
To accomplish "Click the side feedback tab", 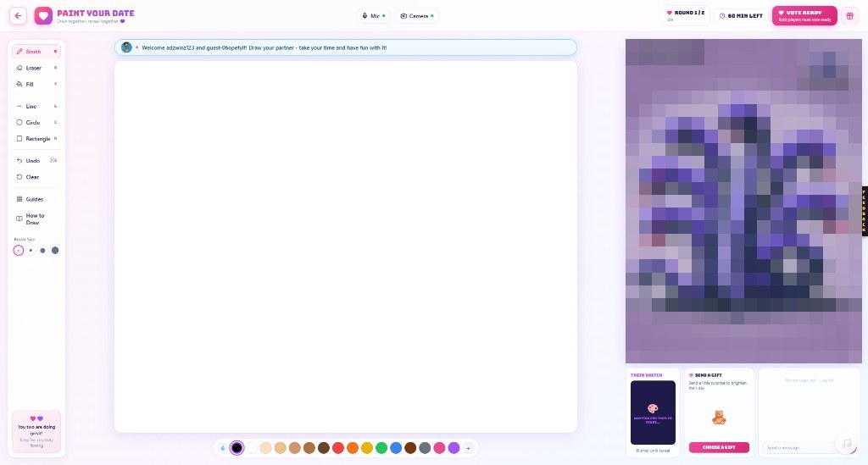I will click(x=865, y=212).
